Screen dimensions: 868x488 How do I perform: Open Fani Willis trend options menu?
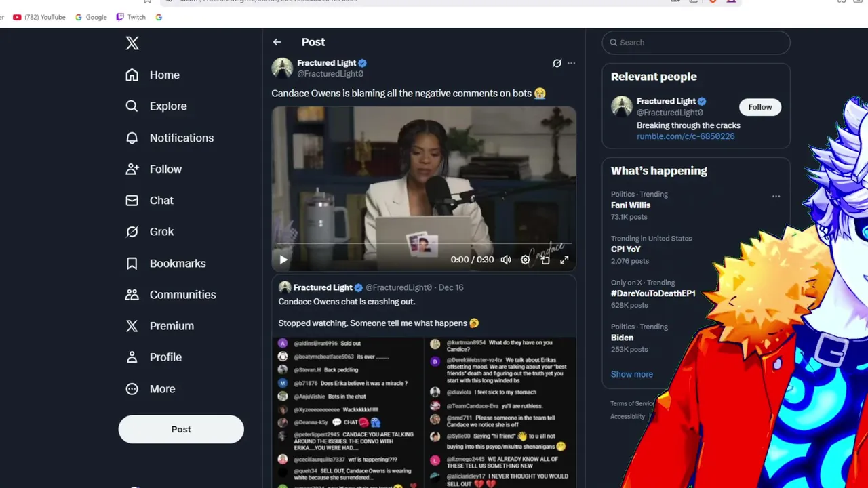[x=776, y=197]
